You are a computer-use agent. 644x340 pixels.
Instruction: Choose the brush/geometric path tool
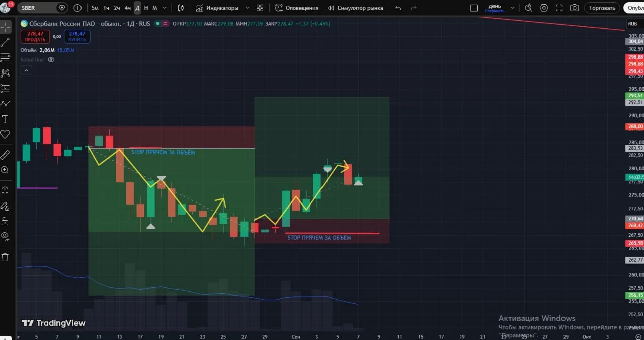coord(5,104)
